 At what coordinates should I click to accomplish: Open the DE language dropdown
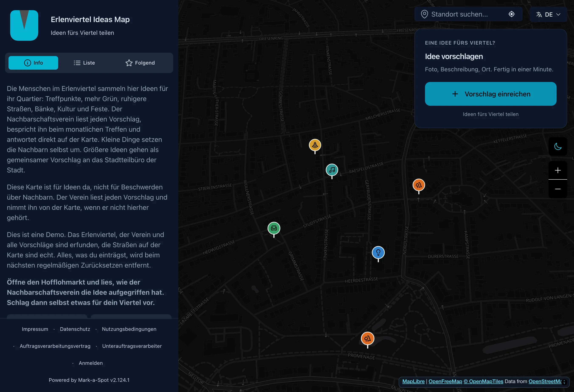[x=548, y=14]
